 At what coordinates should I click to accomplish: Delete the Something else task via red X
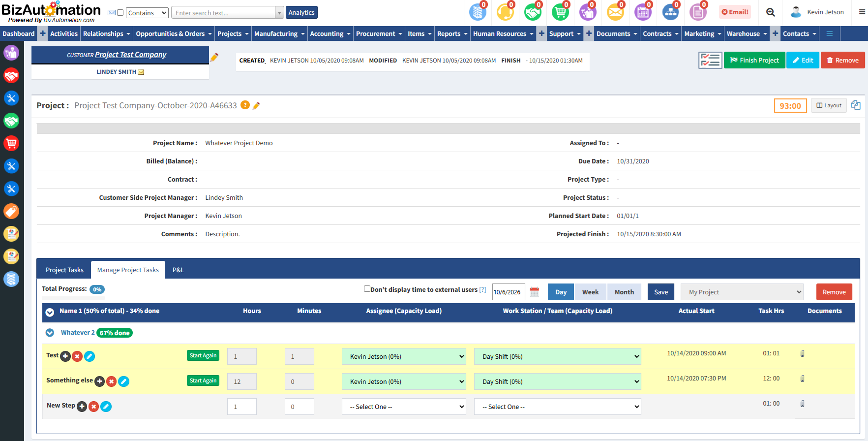112,381
